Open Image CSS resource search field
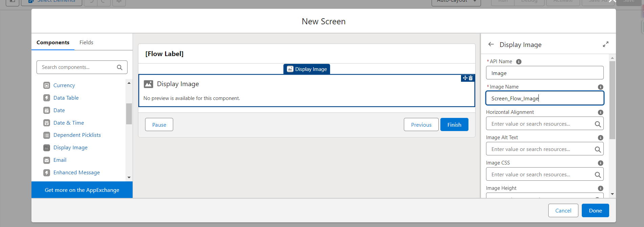The height and width of the screenshot is (227, 644). [x=541, y=175]
